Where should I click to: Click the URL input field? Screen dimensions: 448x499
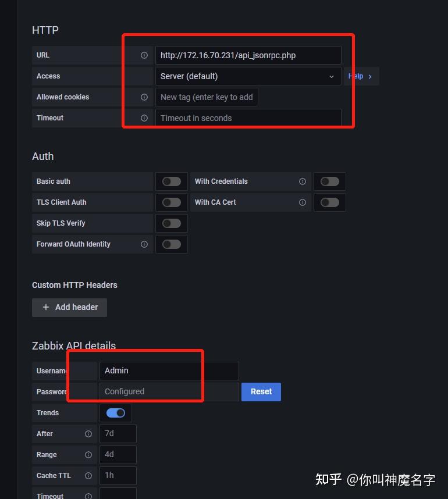(x=248, y=55)
